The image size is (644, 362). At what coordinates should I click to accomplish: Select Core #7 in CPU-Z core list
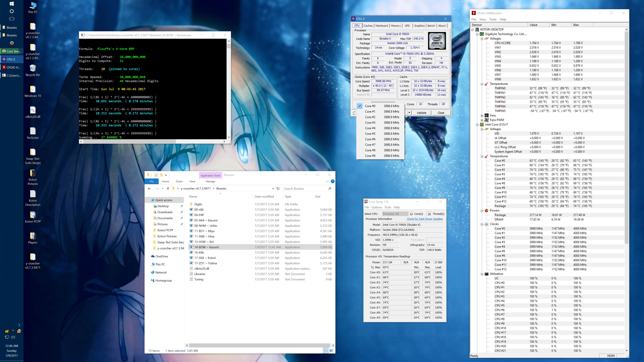[x=370, y=145]
